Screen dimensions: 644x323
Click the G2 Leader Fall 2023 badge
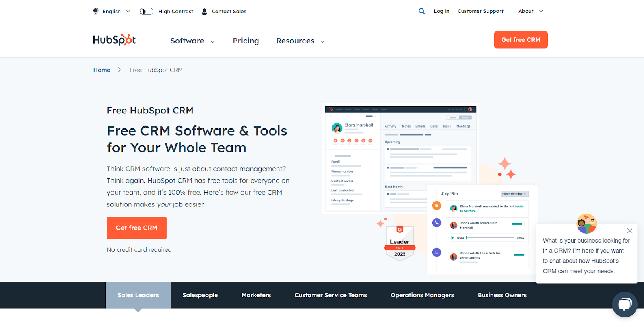400,243
